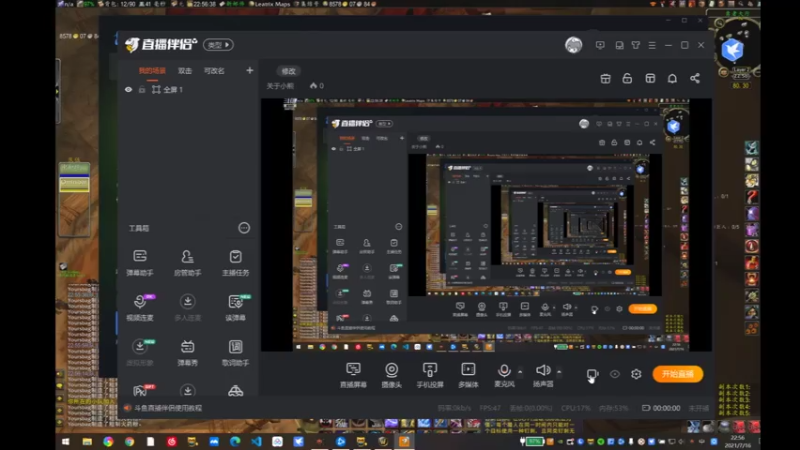Viewport: 800px width, 450px height.
Task: Click the 修改 button
Action: click(x=288, y=71)
